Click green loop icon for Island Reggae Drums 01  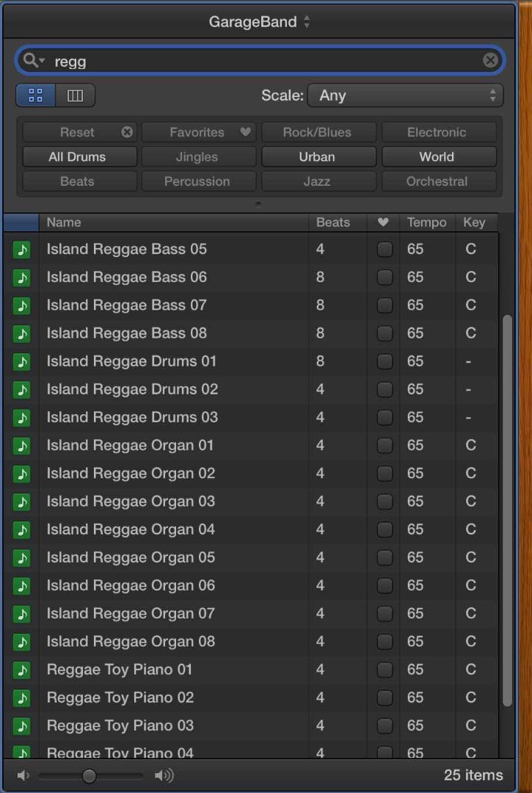21,361
